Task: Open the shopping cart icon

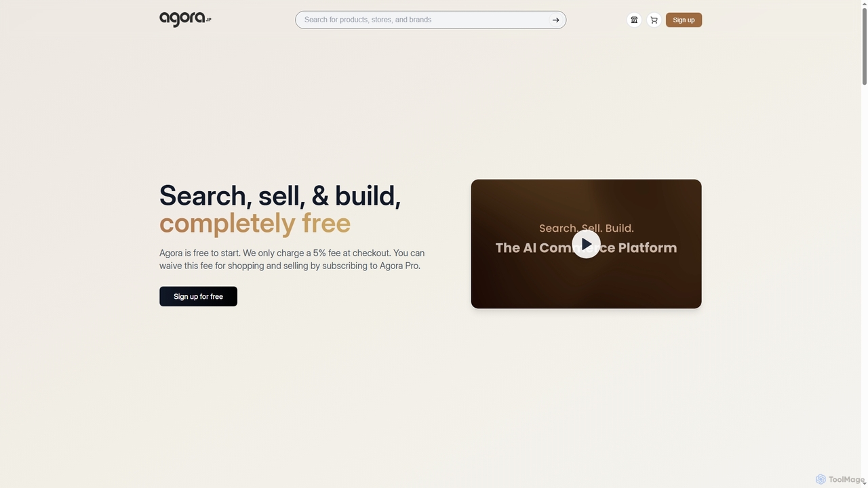Action: pyautogui.click(x=654, y=20)
